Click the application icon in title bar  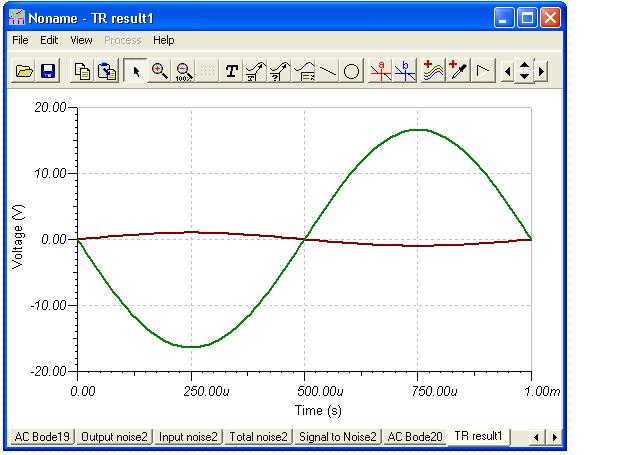point(17,18)
